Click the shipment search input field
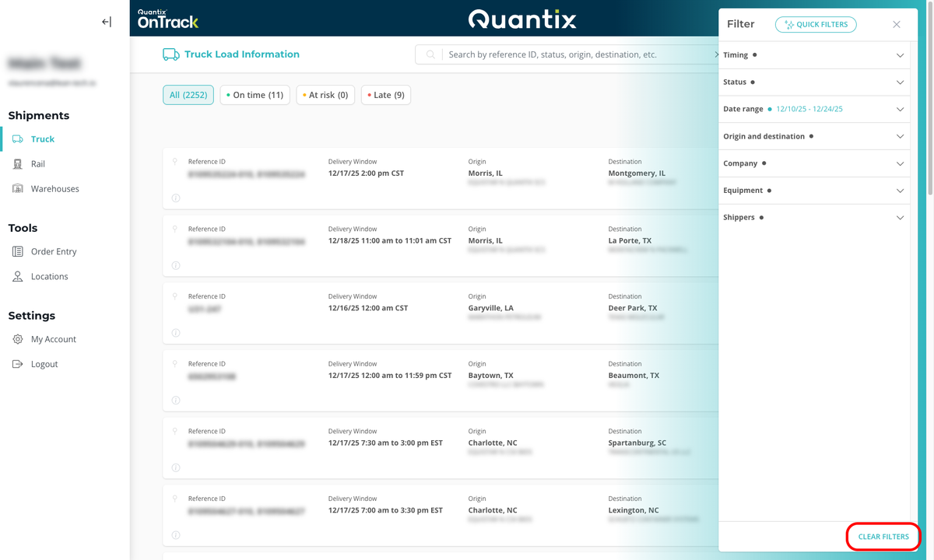Screen dimensions: 934x560 pos(576,55)
